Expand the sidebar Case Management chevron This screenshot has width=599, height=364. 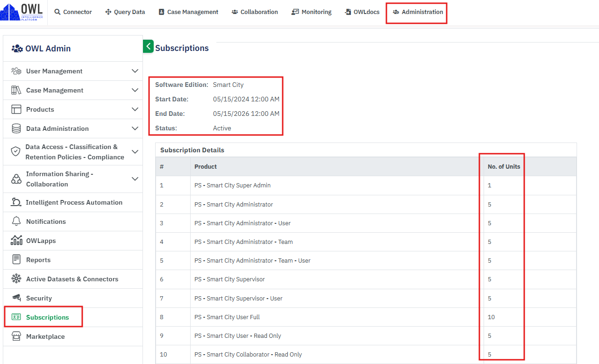135,90
